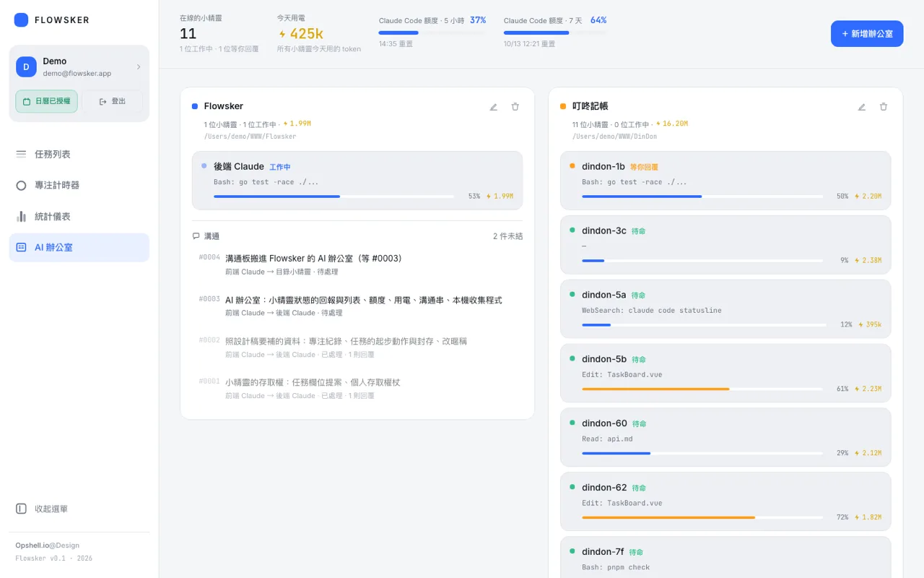Image resolution: width=924 pixels, height=578 pixels.
Task: Click the dindon-60 green status dot
Action: 572,423
